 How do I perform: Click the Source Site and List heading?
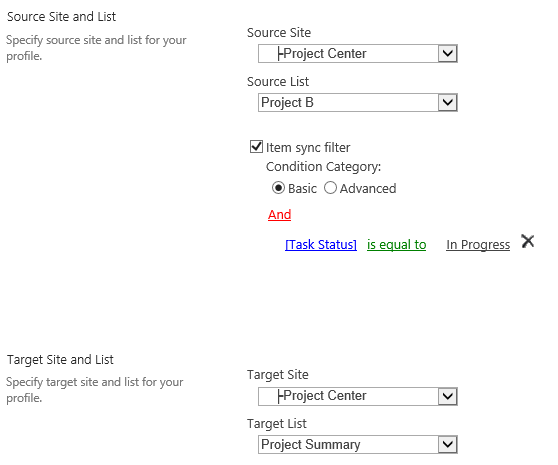pos(62,17)
